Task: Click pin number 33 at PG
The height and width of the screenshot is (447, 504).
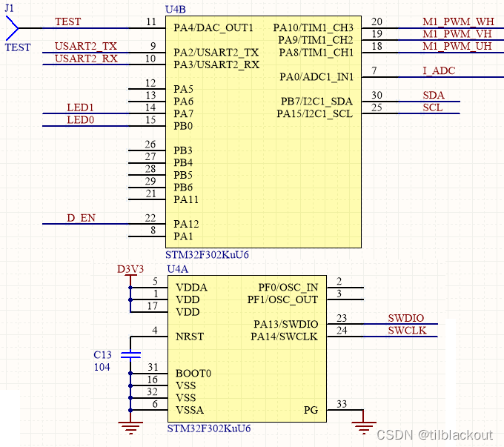Action: click(342, 404)
